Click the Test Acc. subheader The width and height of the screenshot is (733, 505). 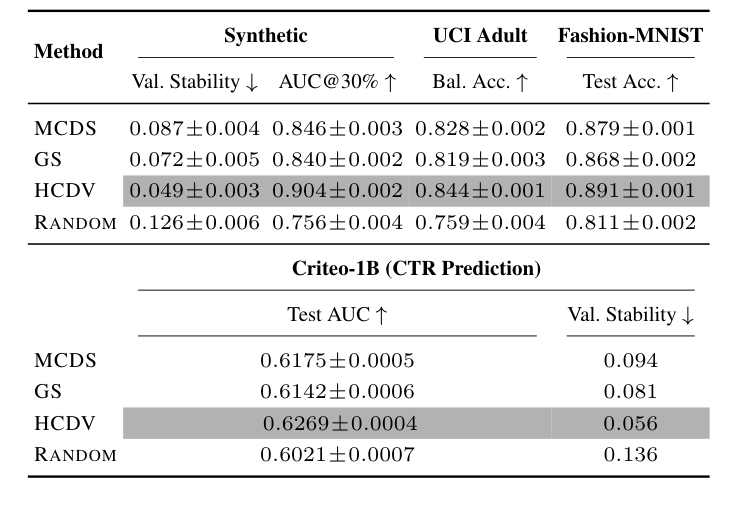630,83
